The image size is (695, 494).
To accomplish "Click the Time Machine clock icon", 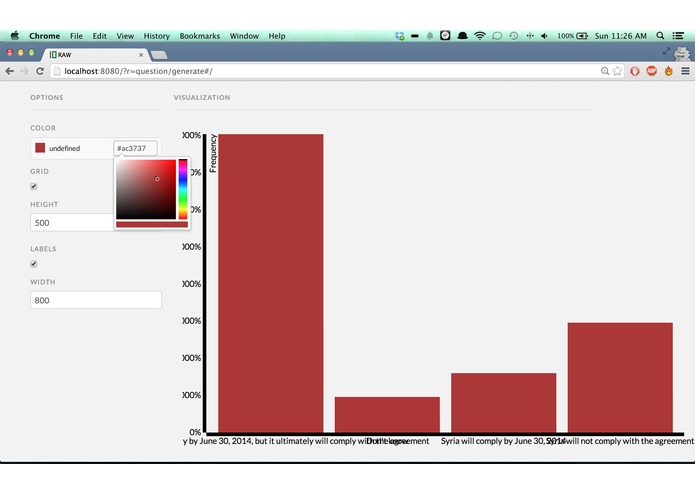I will [513, 36].
